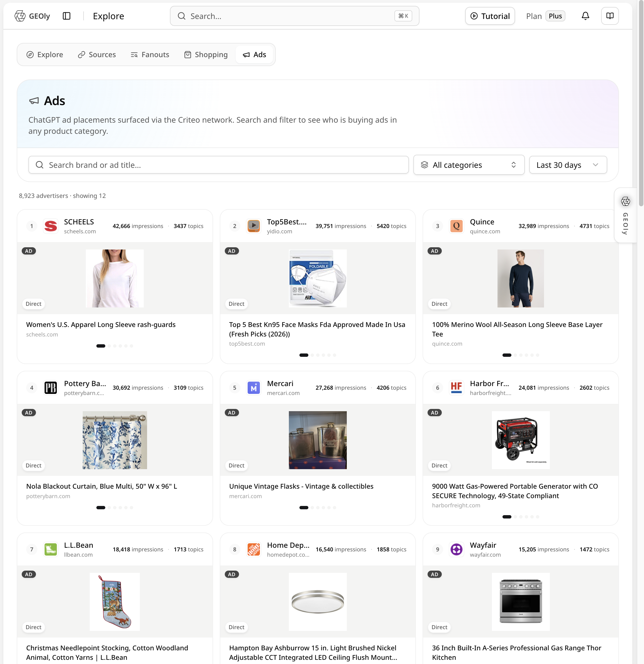Click the AD badge on Mercari card

click(231, 413)
